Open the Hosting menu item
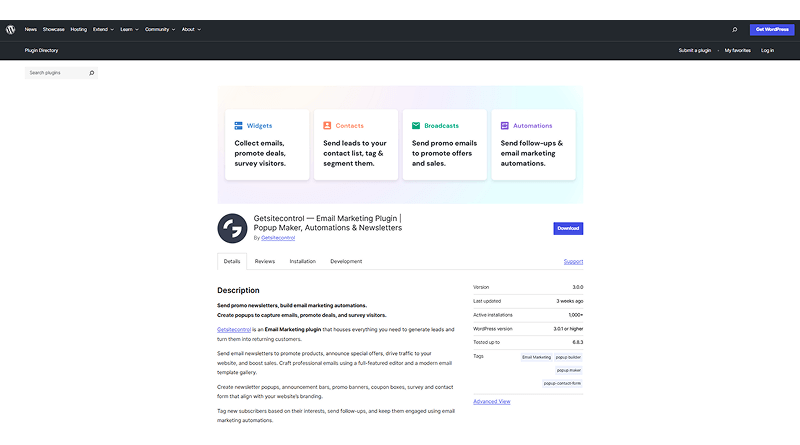The width and height of the screenshot is (800, 445). tap(79, 30)
